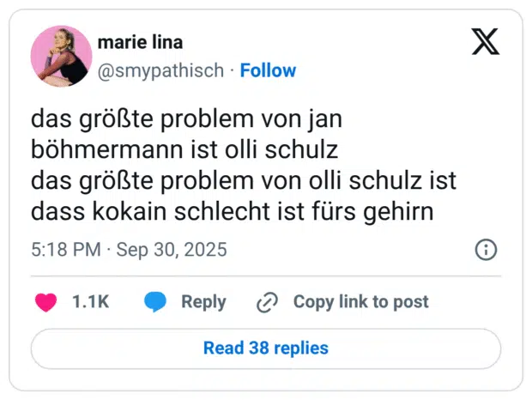532x400 pixels.
Task: Open the @smypathisch handle link
Action: click(x=160, y=70)
